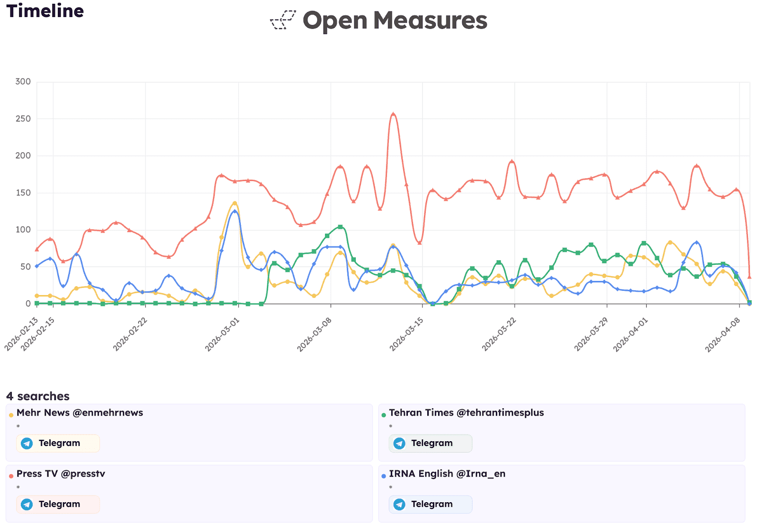The width and height of the screenshot is (757, 532).
Task: Toggle the red Press TV legend dot
Action: point(10,473)
